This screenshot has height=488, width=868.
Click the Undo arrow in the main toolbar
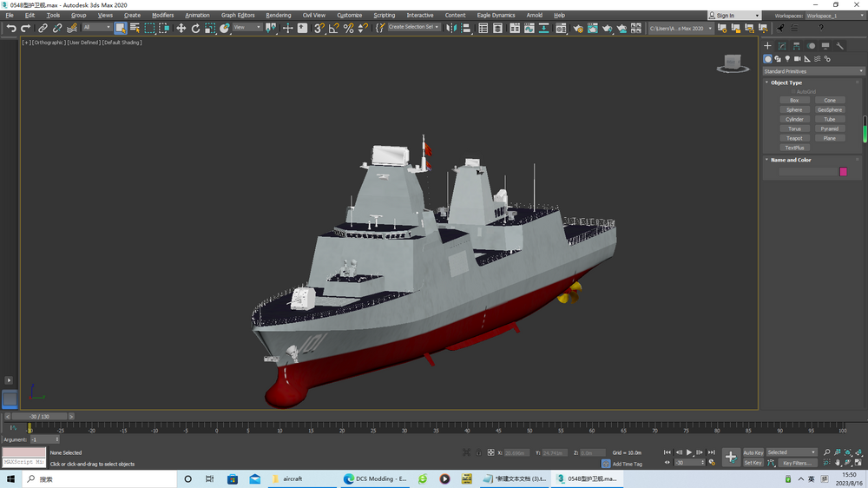[x=10, y=29]
